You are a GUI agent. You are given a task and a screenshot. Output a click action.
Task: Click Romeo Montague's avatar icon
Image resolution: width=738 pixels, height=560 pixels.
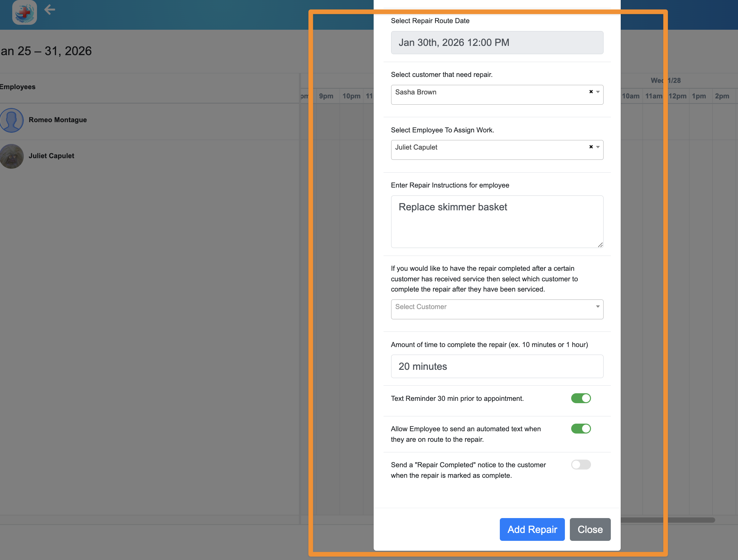(12, 120)
